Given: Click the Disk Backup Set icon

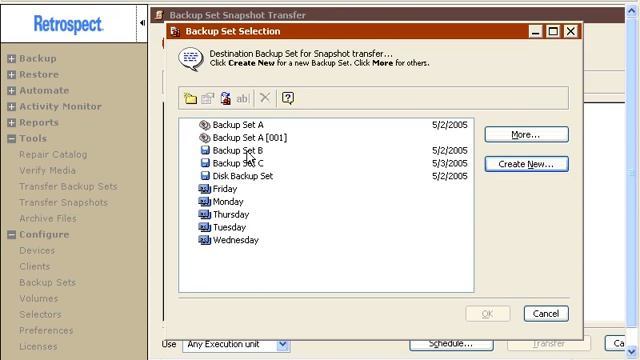Looking at the screenshot, I should (205, 176).
